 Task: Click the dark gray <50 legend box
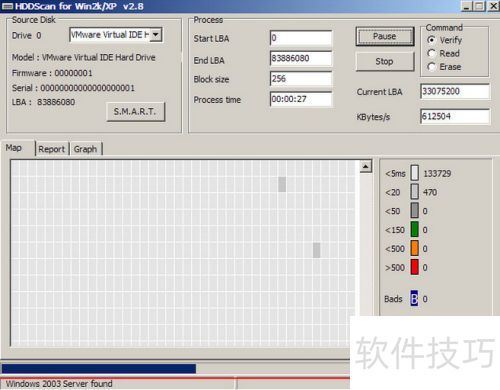(x=414, y=211)
